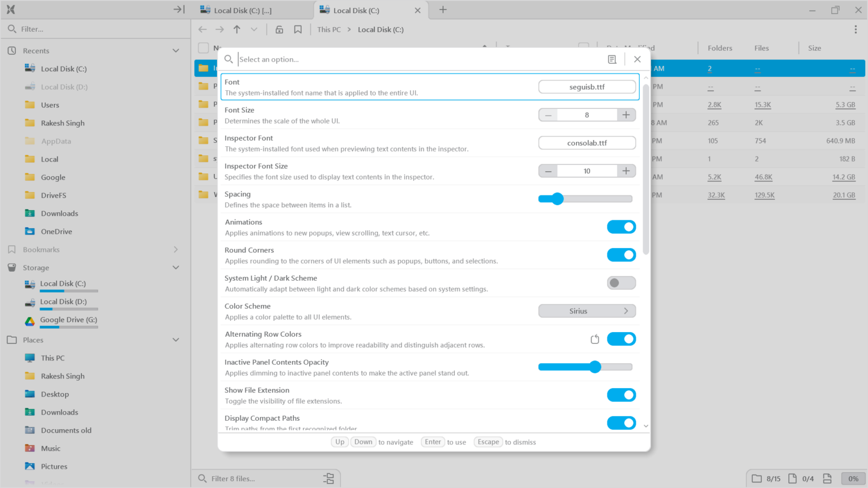Navigate up one folder level
Screen dimensions: 868x488
[x=237, y=29]
